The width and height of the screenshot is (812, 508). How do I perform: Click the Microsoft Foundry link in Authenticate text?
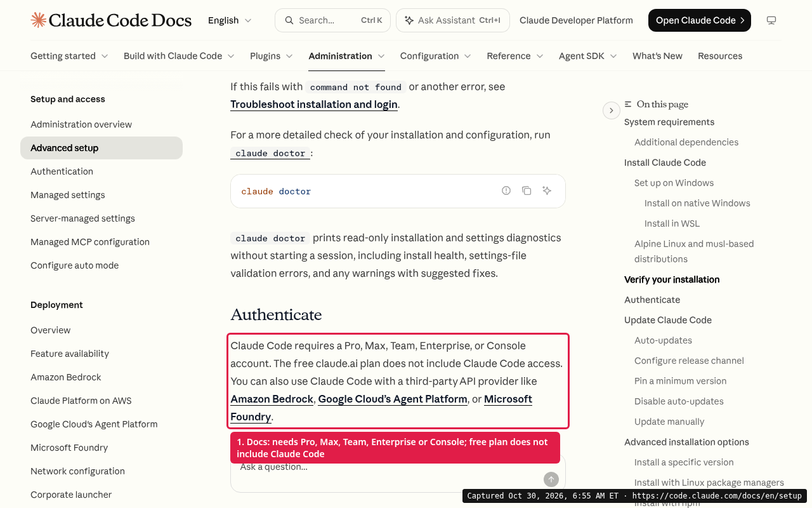381,408
